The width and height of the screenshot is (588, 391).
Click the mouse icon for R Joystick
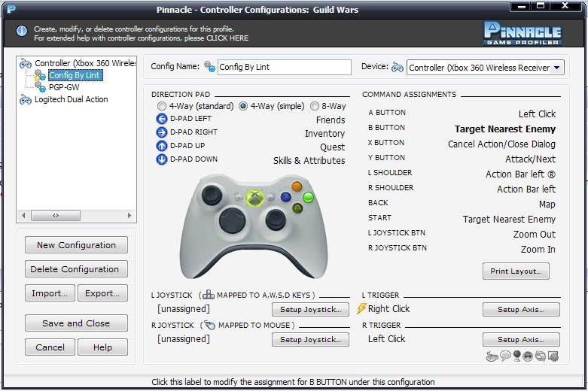coord(209,325)
